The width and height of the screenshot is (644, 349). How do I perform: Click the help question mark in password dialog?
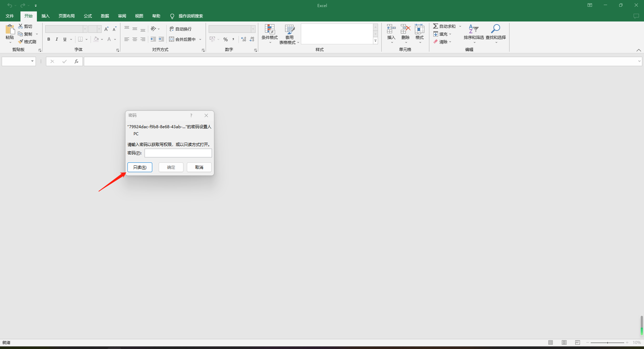pyautogui.click(x=191, y=115)
